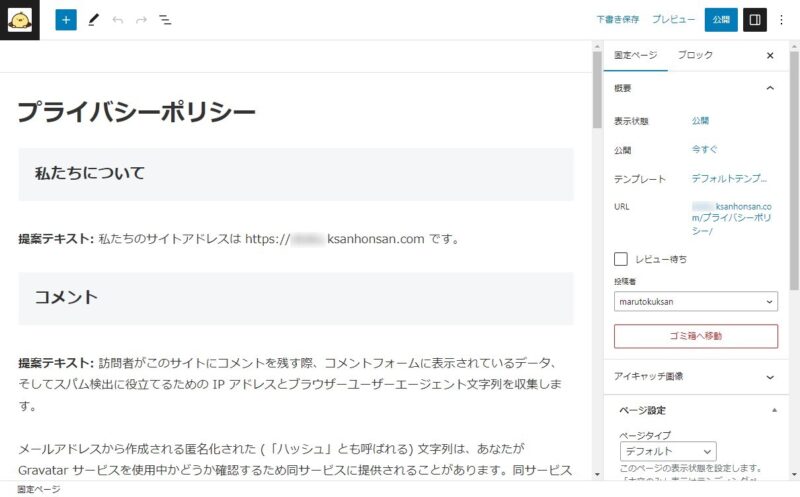Select the pencil tools icon

[x=93, y=20]
